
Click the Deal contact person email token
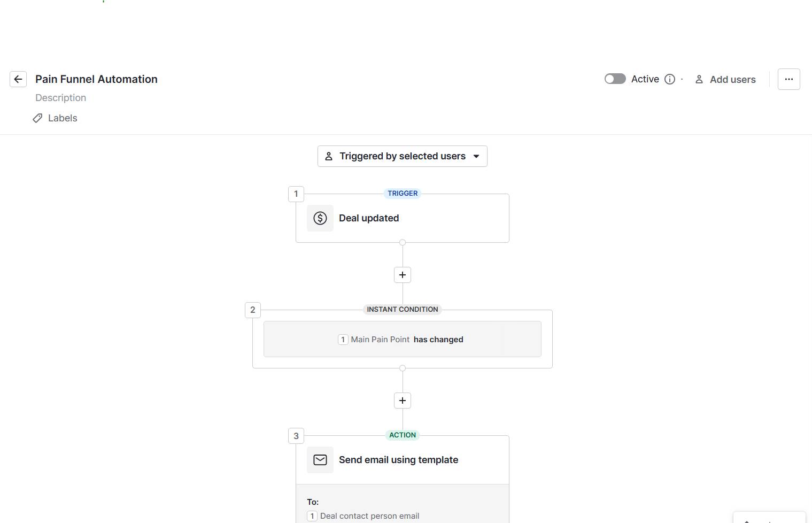click(369, 516)
